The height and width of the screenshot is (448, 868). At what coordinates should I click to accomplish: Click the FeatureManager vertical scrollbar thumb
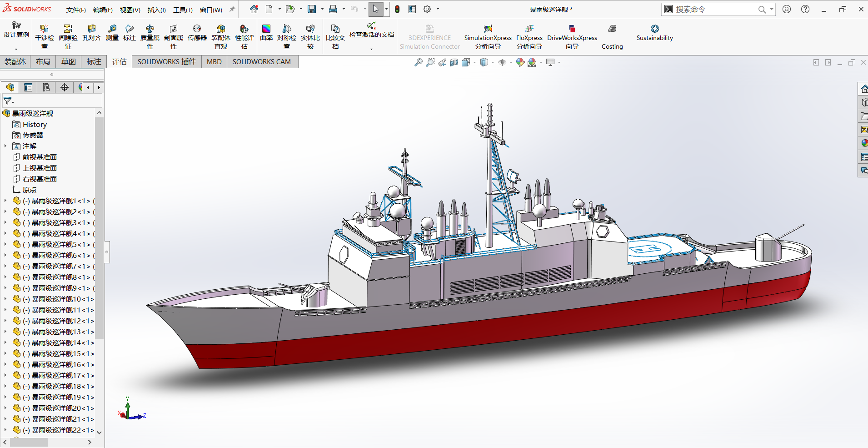point(99,228)
